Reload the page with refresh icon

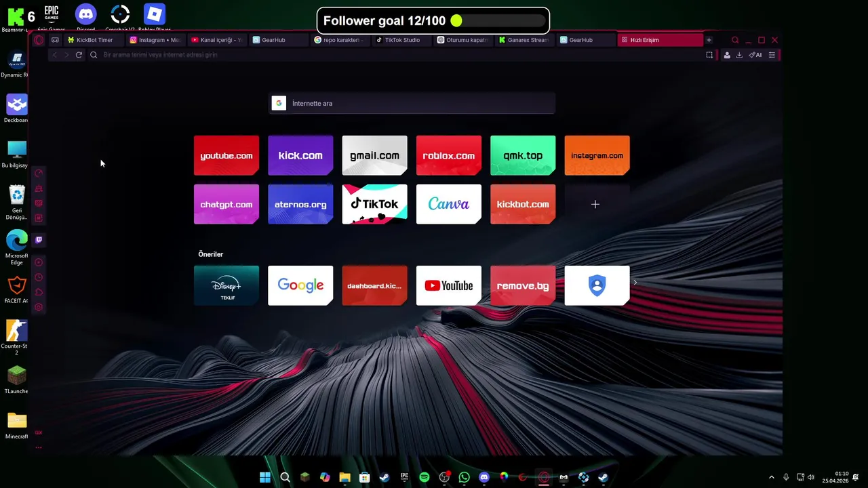[79, 55]
